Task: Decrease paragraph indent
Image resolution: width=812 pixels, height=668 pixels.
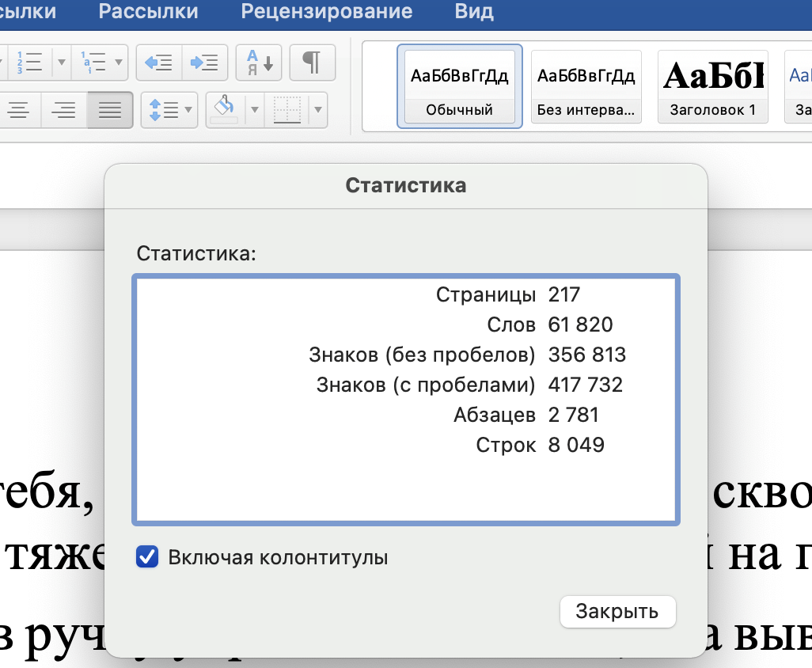Action: point(158,63)
